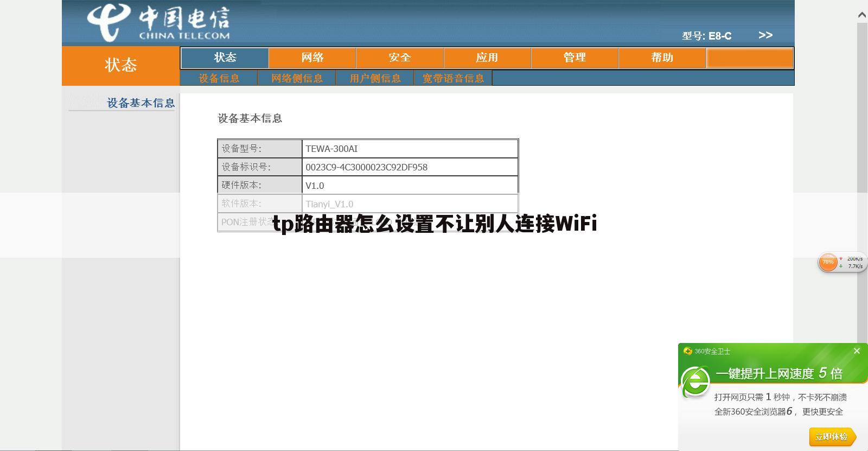Screen dimensions: 868x451
Task: Open the 管理 tab
Action: pos(575,58)
